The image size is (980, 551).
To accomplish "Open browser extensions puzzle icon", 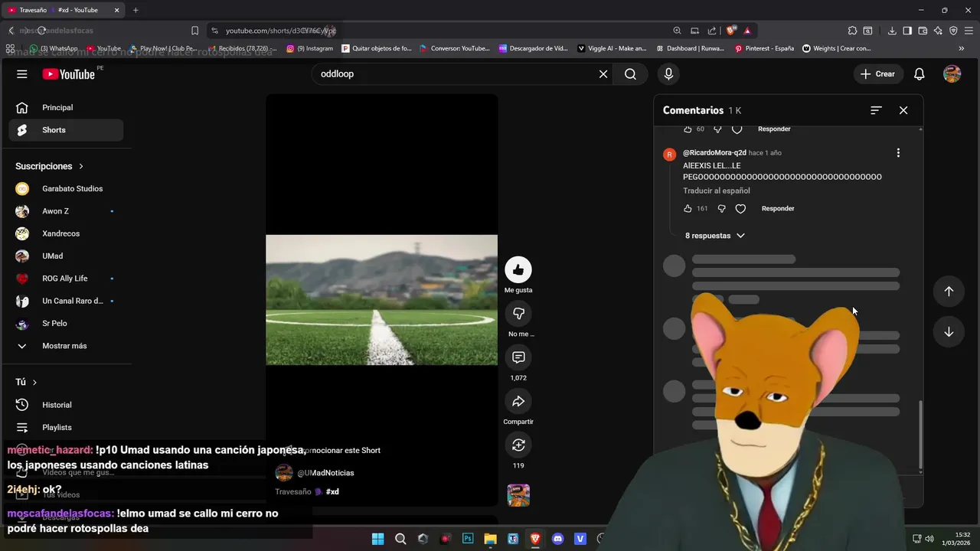I will [852, 31].
